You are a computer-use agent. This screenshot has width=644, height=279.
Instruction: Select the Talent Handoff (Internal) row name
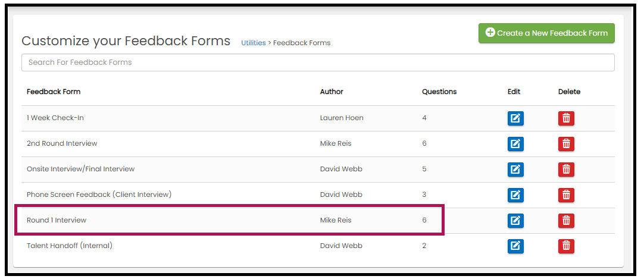[70, 246]
